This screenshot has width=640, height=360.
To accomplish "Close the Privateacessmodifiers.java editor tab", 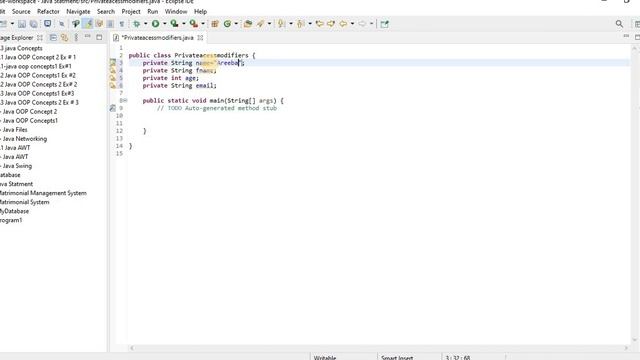I will click(200, 38).
